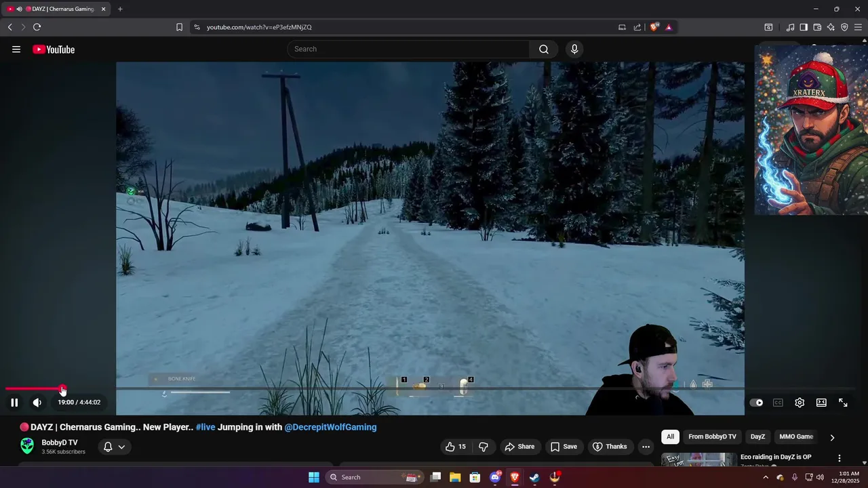The height and width of the screenshot is (488, 868).
Task: Share the video
Action: (519, 447)
